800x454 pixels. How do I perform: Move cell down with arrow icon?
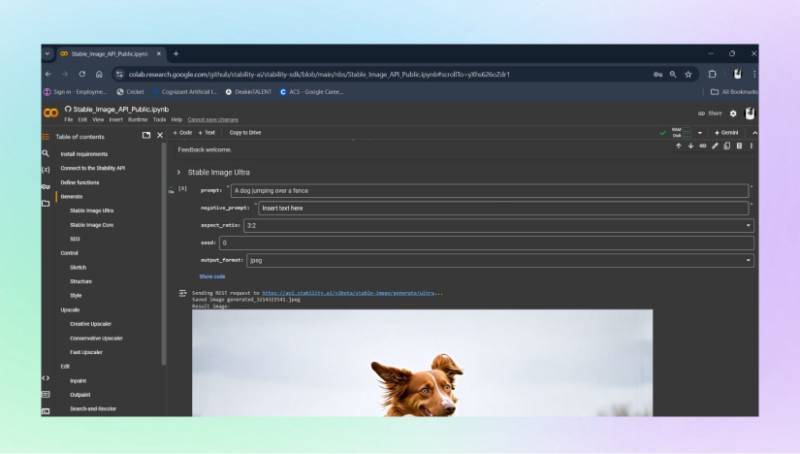pyautogui.click(x=691, y=146)
